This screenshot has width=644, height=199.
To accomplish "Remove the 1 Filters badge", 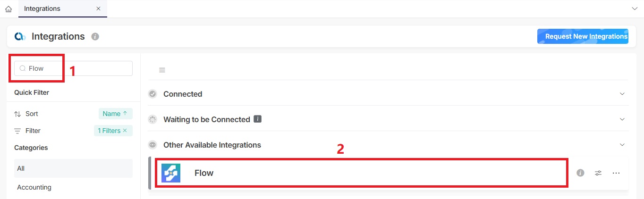I will 125,131.
